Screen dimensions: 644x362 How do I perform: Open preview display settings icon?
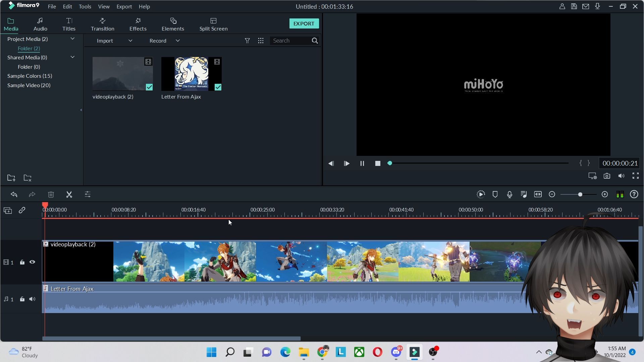(593, 176)
